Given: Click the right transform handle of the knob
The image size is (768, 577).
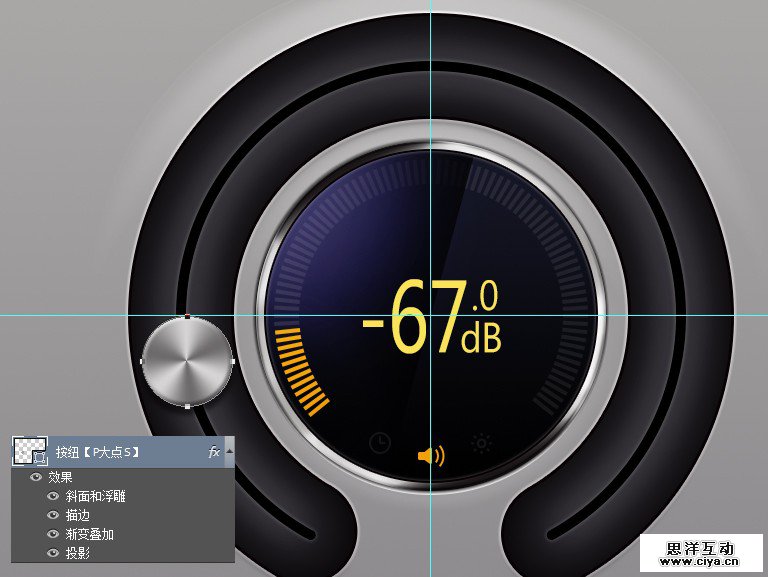Looking at the screenshot, I should point(233,361).
